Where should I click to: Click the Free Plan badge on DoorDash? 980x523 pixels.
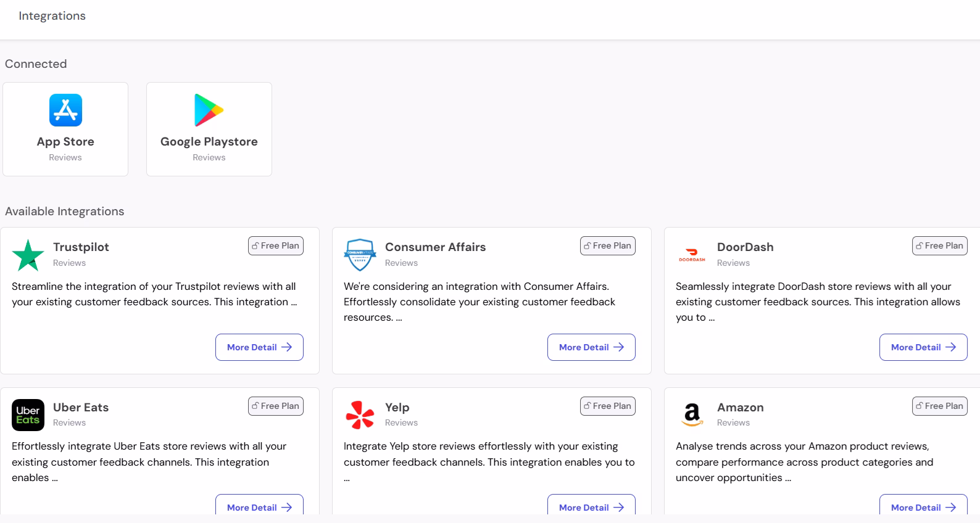tap(940, 245)
